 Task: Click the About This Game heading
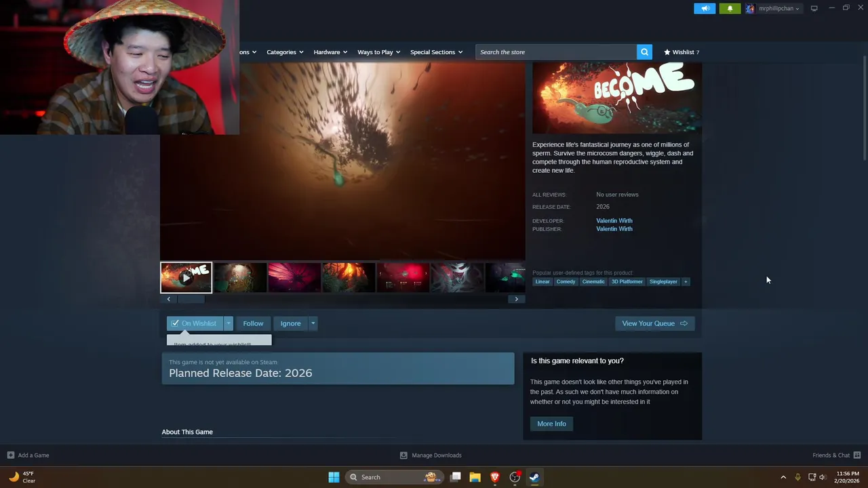(187, 432)
